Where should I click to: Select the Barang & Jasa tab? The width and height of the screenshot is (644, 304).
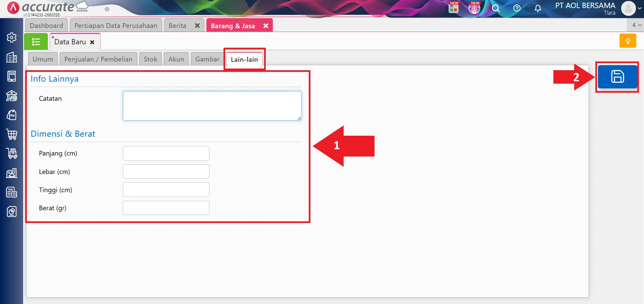pyautogui.click(x=233, y=26)
